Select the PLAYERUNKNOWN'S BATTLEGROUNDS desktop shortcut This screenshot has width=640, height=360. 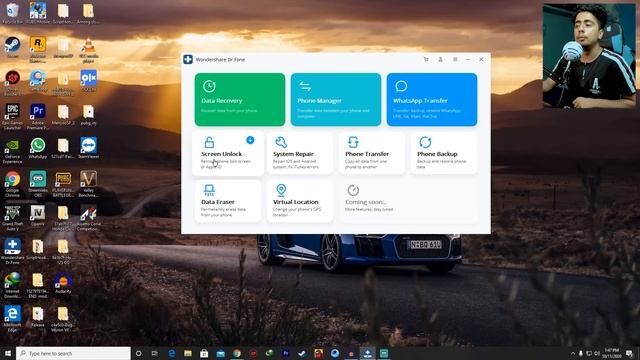tap(63, 184)
